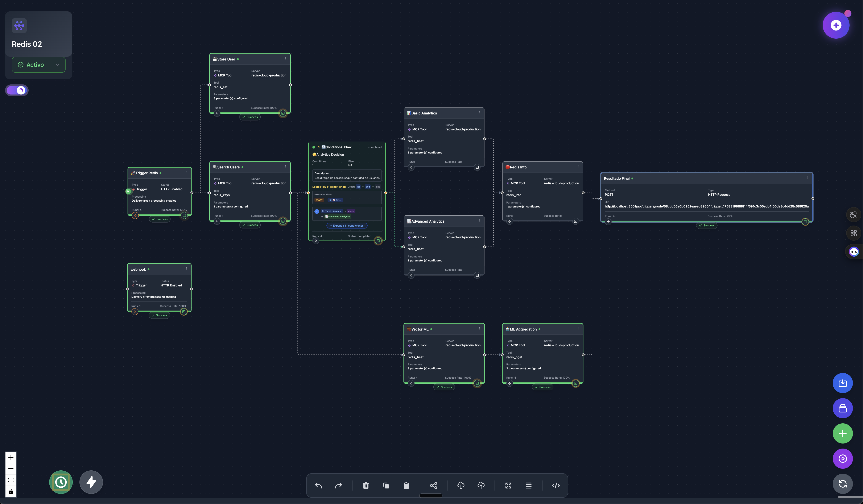863x504 pixels.
Task: Open Store User node options menu
Action: pos(285,59)
